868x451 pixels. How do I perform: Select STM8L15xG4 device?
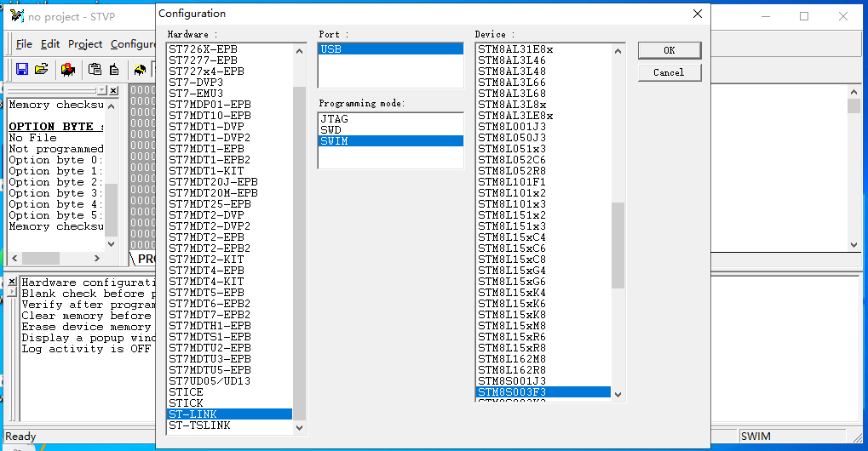[543, 271]
